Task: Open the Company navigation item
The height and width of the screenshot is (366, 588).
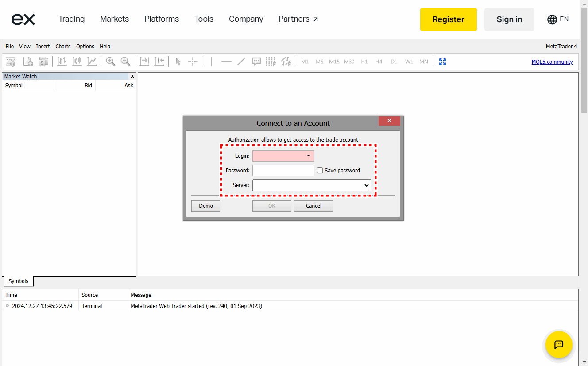Action: click(x=246, y=19)
